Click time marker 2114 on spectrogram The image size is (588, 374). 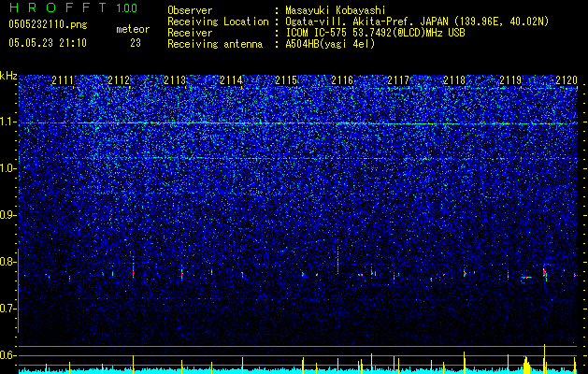click(231, 80)
